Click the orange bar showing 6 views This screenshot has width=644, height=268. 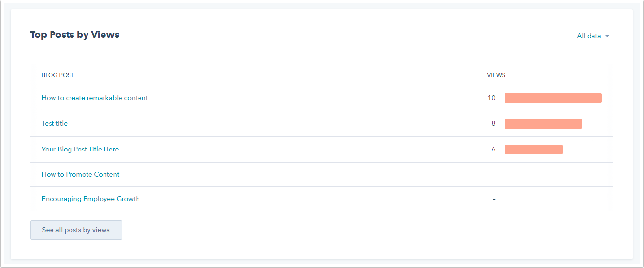click(534, 150)
